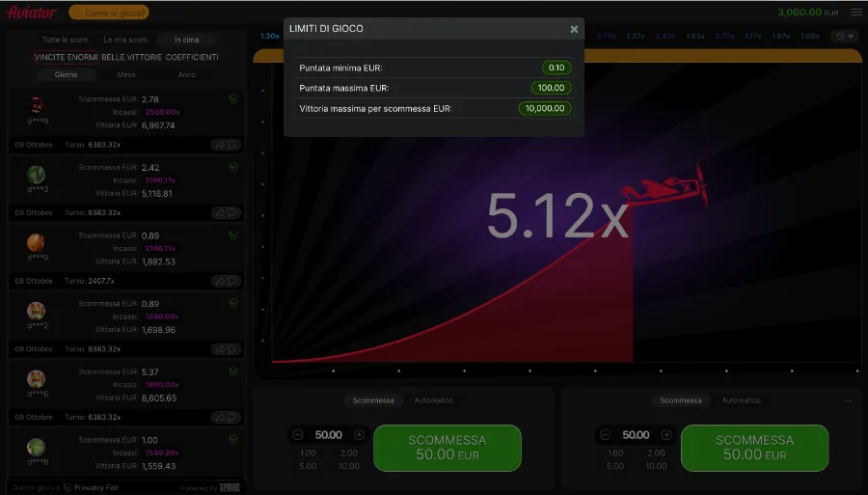The width and height of the screenshot is (868, 495).
Task: Increase right bet amount with plus icon
Action: (x=666, y=435)
